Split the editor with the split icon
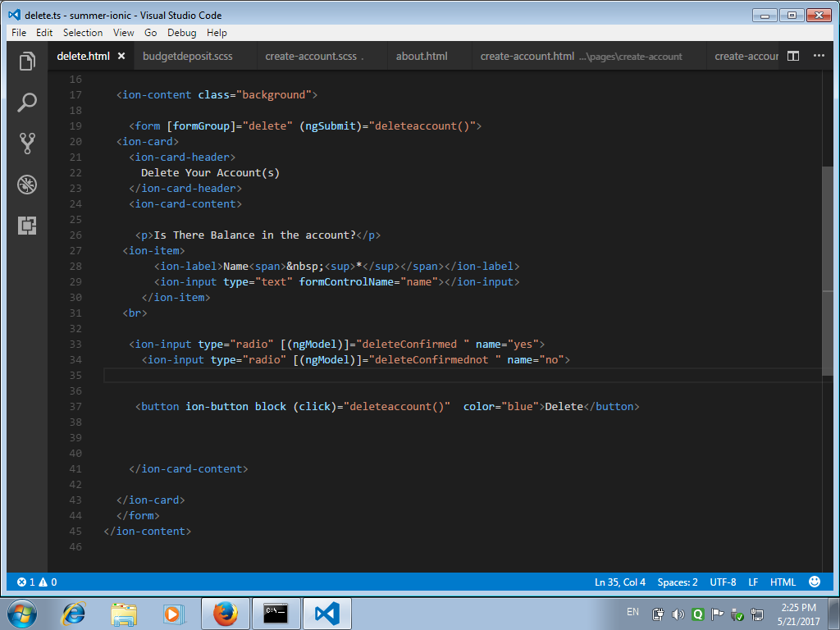 pos(793,56)
